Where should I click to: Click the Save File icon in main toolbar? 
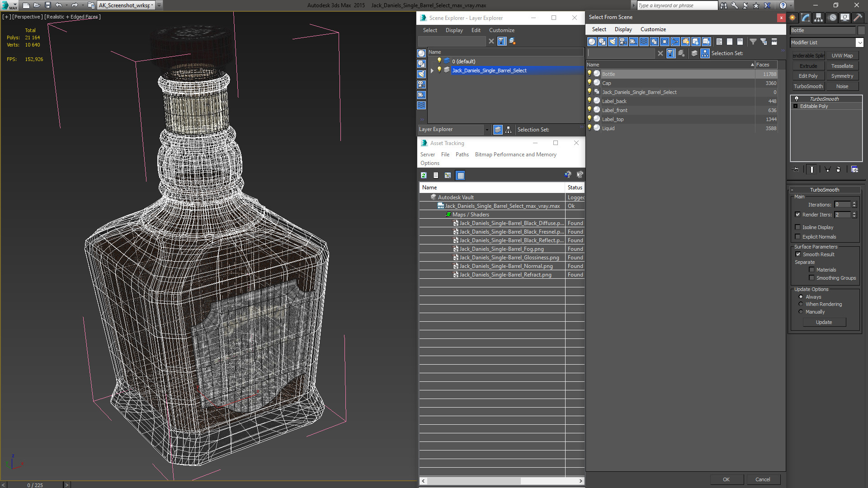click(48, 5)
